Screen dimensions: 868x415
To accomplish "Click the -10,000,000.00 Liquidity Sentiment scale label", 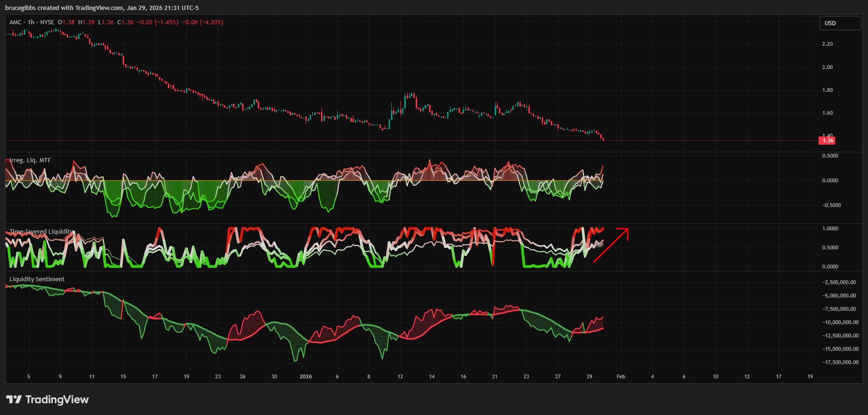I will (x=840, y=322).
